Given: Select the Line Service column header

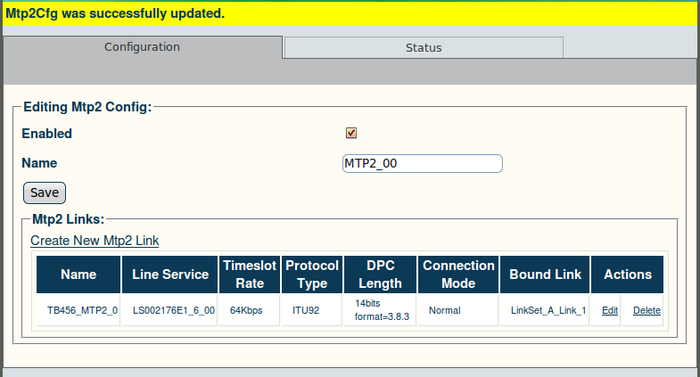Looking at the screenshot, I should [x=170, y=274].
